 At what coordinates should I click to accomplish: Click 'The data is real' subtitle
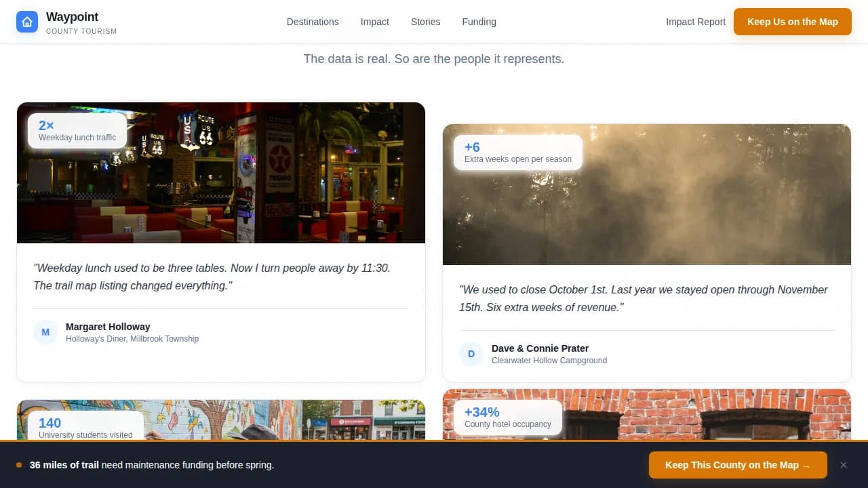click(x=434, y=59)
